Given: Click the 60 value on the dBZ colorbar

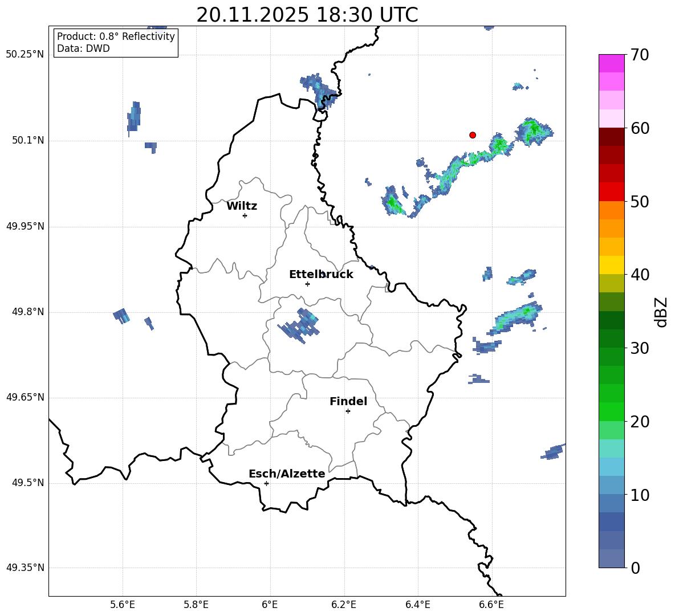Looking at the screenshot, I should point(640,128).
